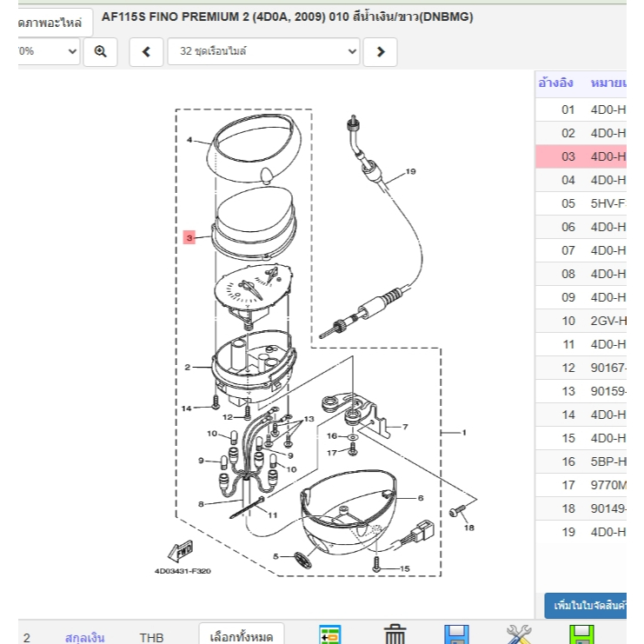Select reference row 16 5BP part
This screenshot has width=644, height=644.
(x=581, y=461)
